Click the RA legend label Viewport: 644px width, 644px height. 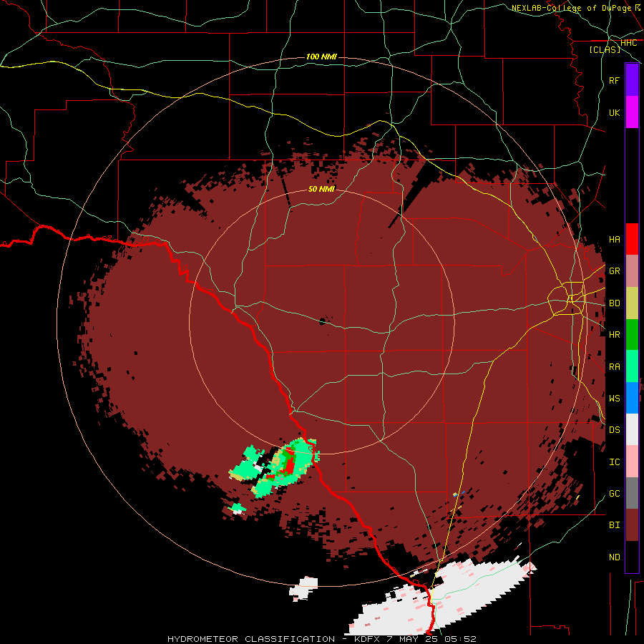click(614, 366)
